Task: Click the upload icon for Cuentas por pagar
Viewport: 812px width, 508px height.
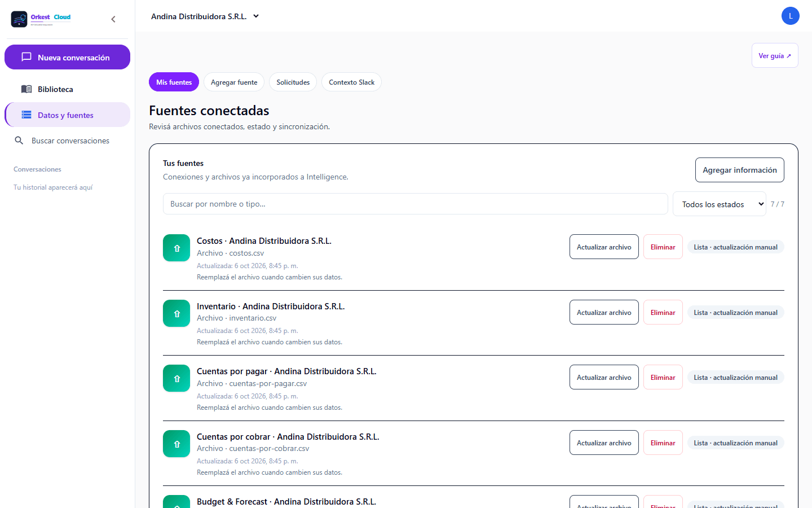Action: coord(176,378)
